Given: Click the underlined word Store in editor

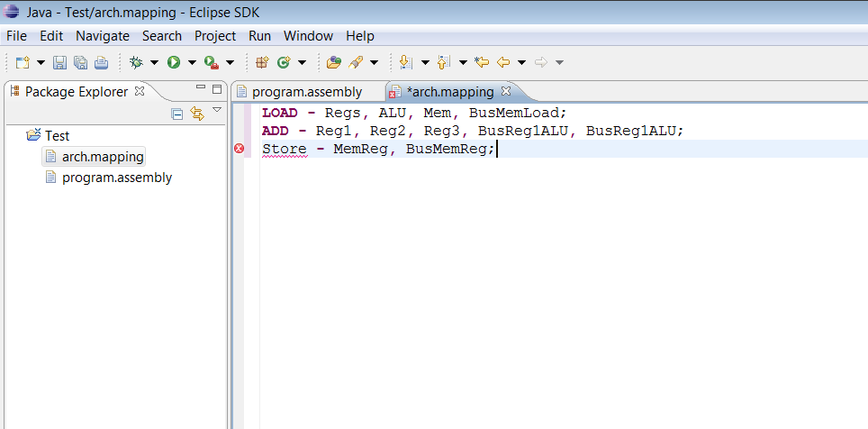Looking at the screenshot, I should click(x=285, y=149).
